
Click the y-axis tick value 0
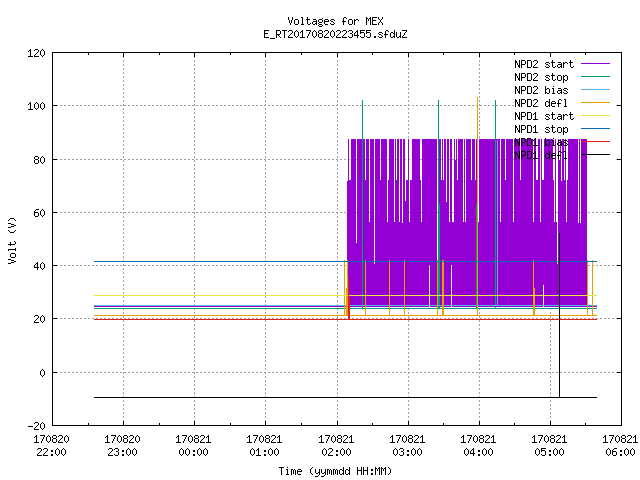(42, 373)
